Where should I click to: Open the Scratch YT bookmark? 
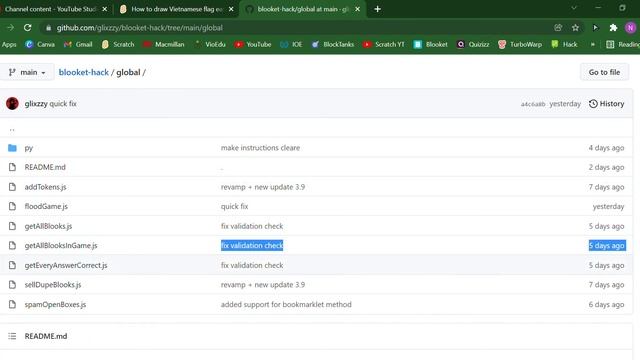click(x=384, y=44)
